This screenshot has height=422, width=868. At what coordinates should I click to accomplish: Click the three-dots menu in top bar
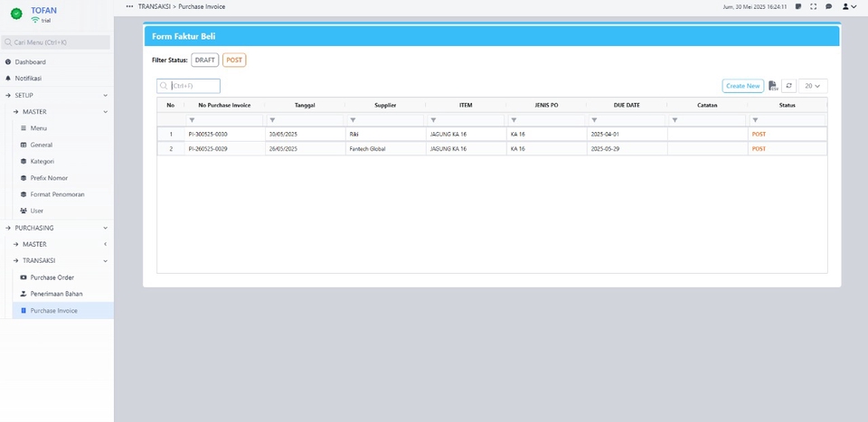click(x=129, y=6)
